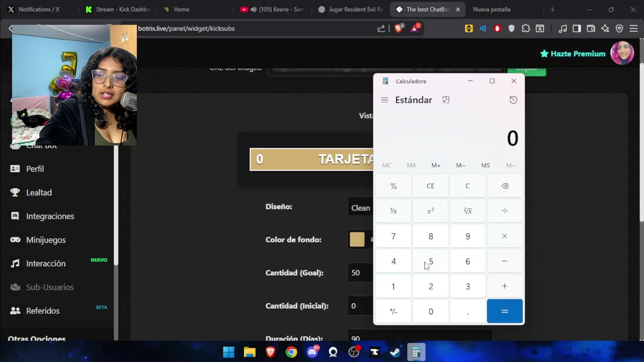Click the equals key in the calculator
Image resolution: width=644 pixels, height=362 pixels.
coord(505,311)
